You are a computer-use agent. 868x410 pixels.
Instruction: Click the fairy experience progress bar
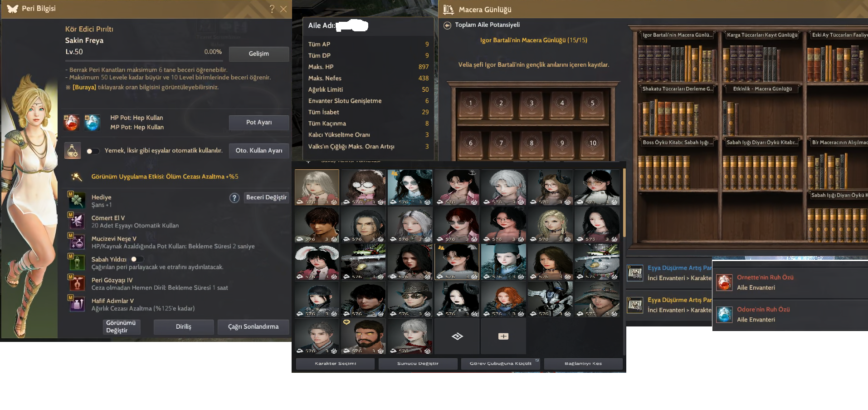(x=144, y=60)
